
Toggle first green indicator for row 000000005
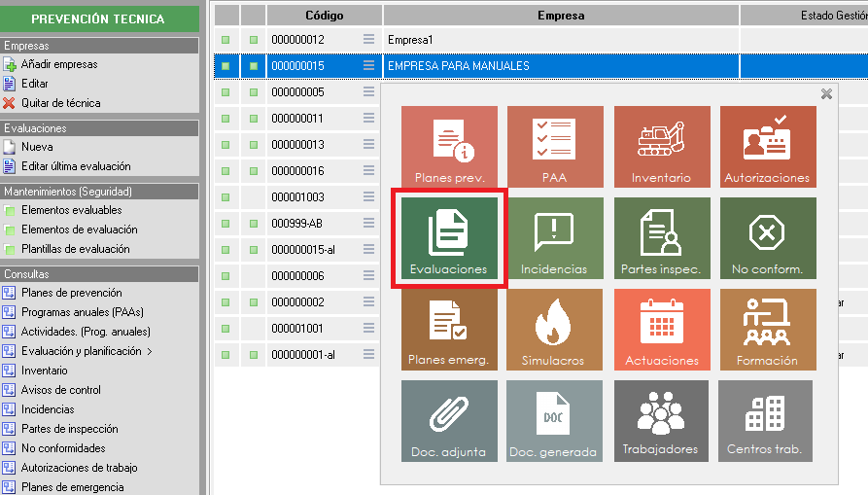coord(226,92)
